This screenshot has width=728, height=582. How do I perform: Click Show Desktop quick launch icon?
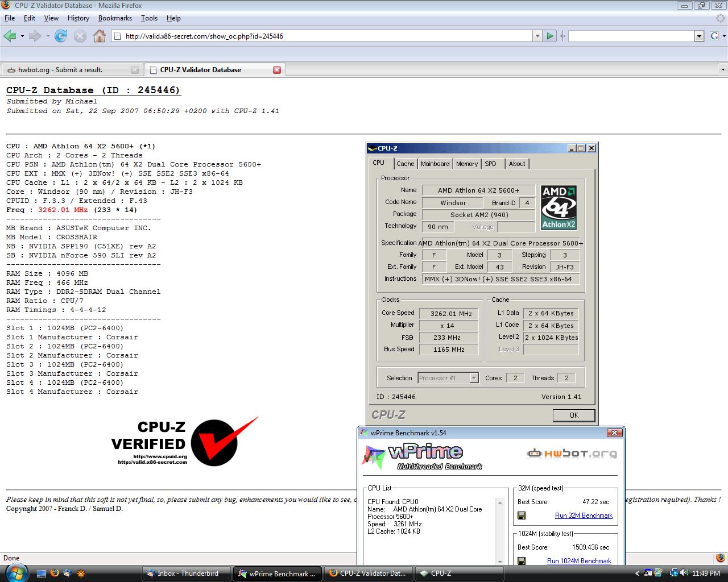click(x=41, y=573)
